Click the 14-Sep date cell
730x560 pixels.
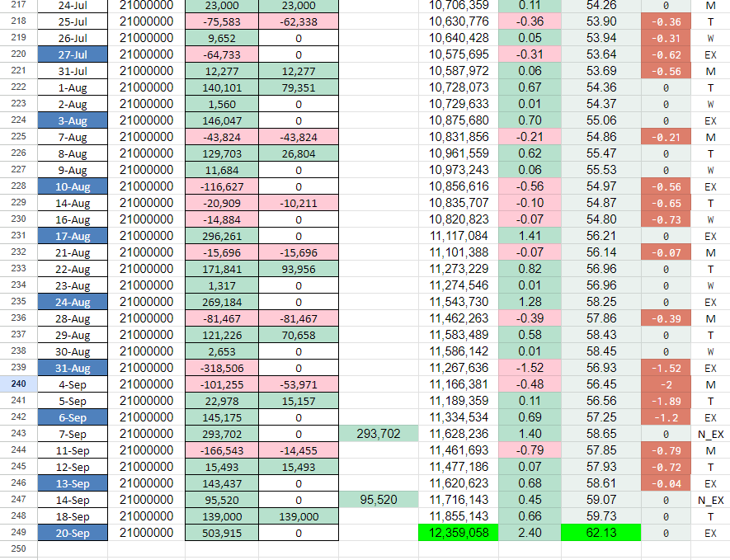pos(73,500)
